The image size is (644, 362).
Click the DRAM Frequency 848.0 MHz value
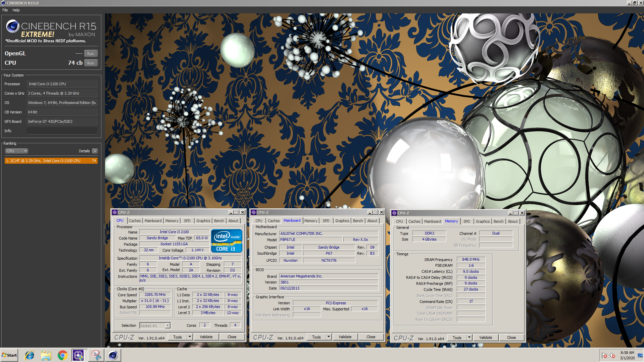[471, 259]
